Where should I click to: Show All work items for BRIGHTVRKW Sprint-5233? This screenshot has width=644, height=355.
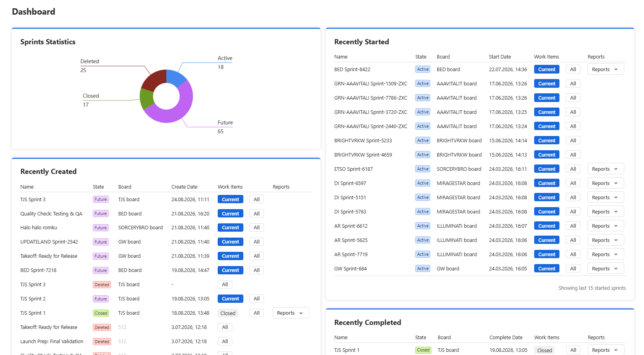(573, 140)
